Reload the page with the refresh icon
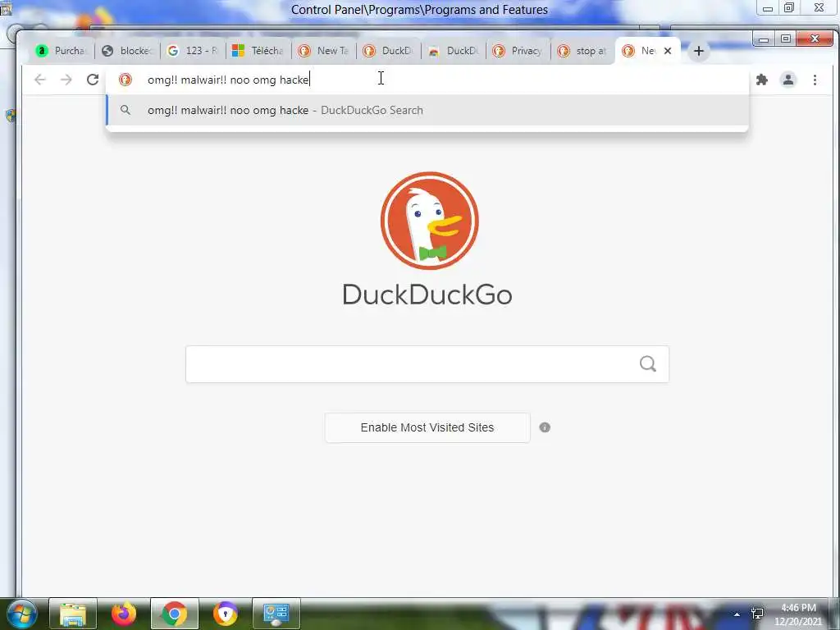Image resolution: width=840 pixels, height=630 pixels. 93,80
